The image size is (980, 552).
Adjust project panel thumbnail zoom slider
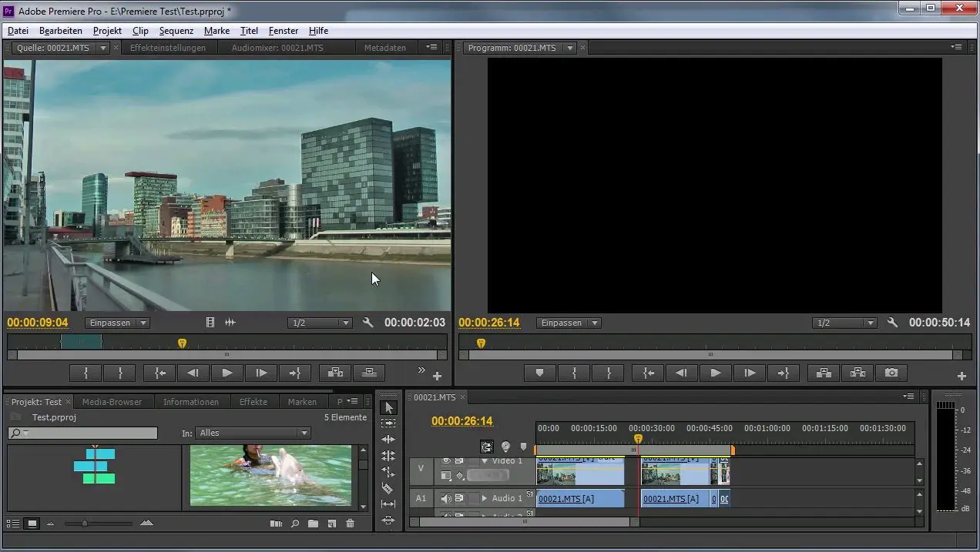[85, 524]
